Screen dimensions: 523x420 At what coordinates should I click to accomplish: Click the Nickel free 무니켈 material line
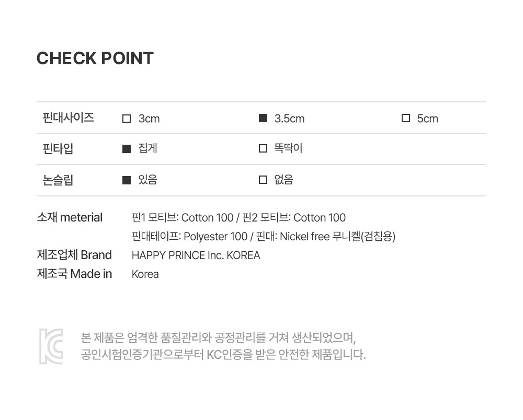coord(264,237)
